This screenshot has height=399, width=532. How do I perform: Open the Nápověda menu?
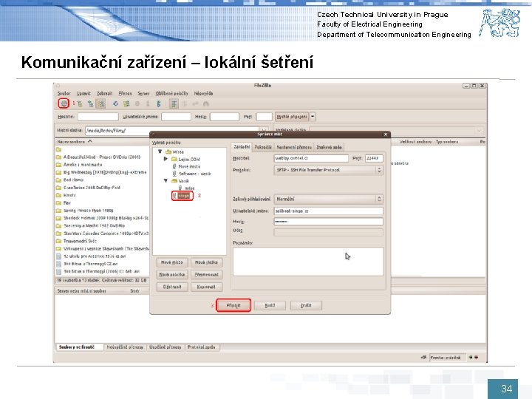(x=204, y=93)
